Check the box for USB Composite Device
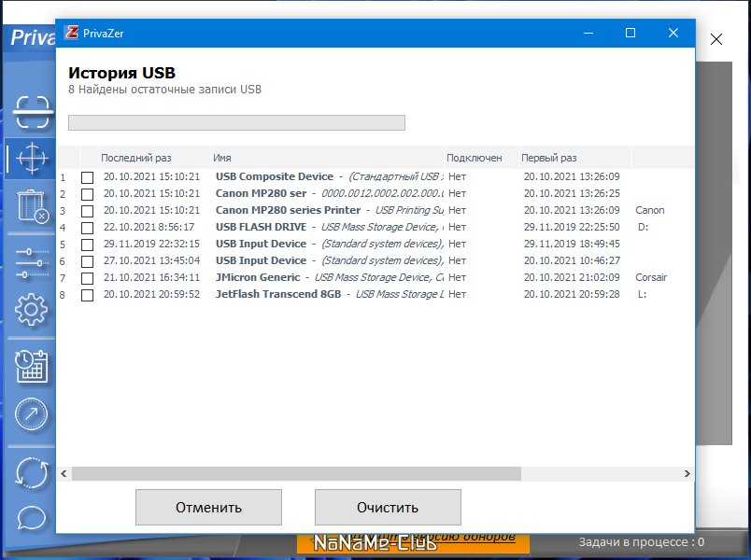This screenshot has width=751, height=560. pos(87,177)
